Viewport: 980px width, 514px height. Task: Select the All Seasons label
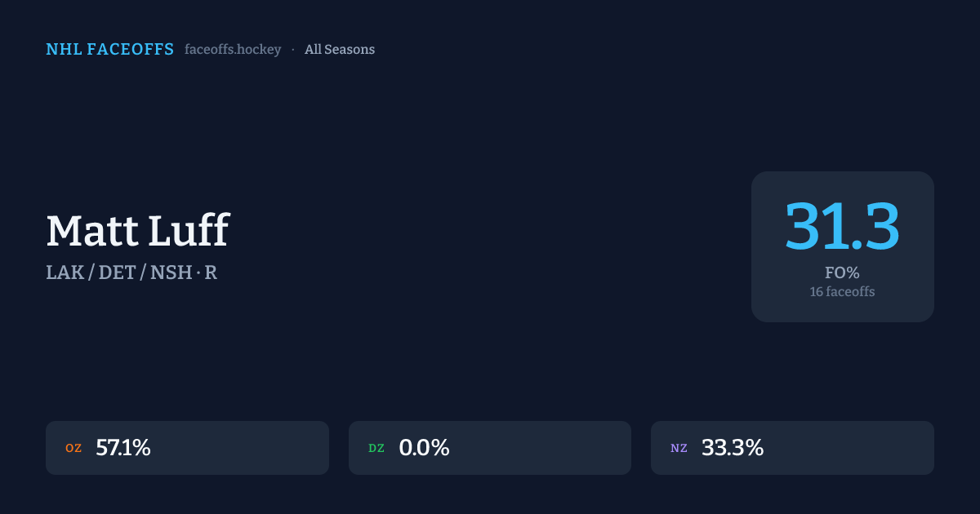point(340,50)
